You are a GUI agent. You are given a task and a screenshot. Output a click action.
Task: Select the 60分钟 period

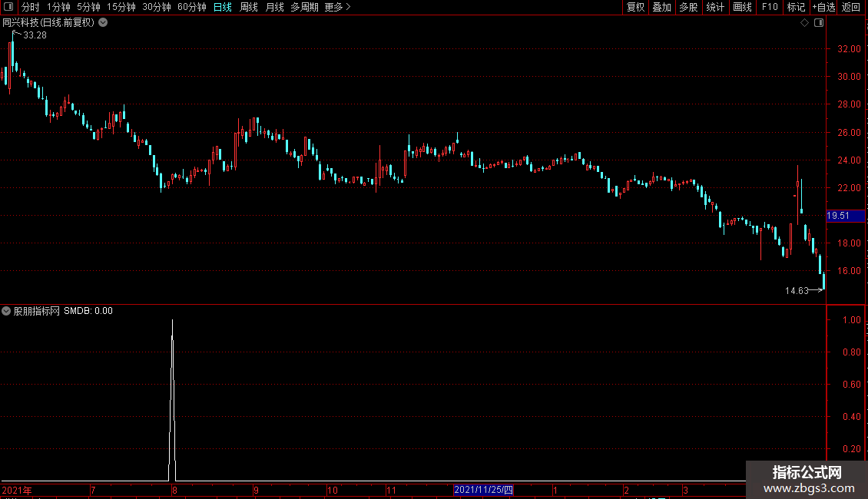coord(192,7)
